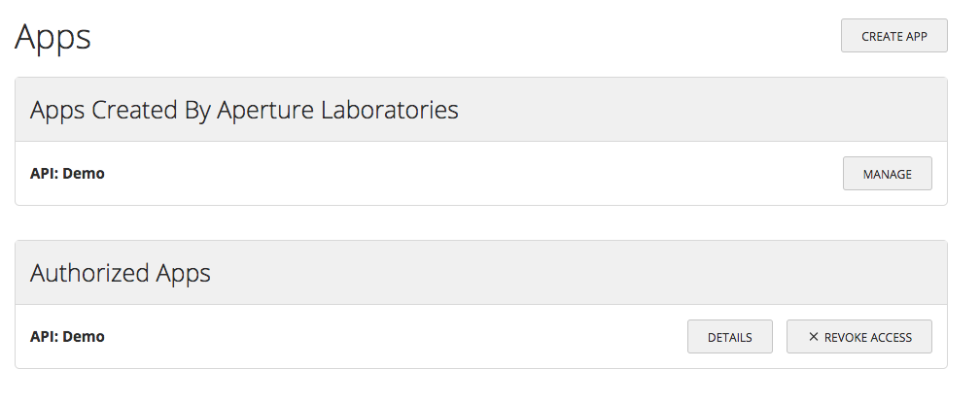Click the word Apps in the Apps Created By heading
980x403 pixels.
[57, 110]
